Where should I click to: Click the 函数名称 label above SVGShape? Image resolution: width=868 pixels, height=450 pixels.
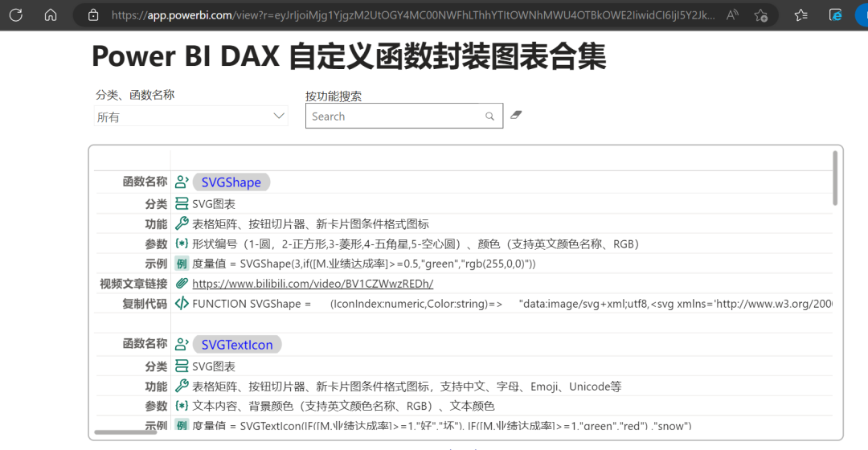click(145, 182)
